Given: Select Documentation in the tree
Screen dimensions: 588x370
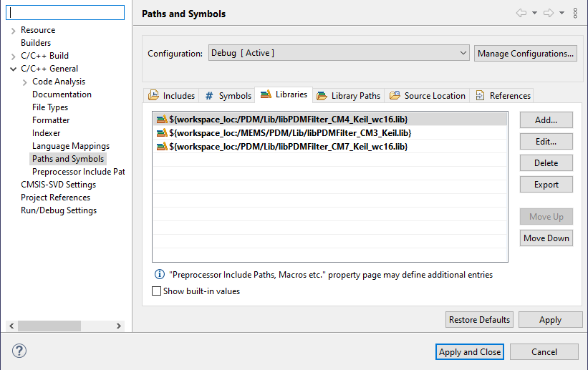Looking at the screenshot, I should [x=62, y=94].
